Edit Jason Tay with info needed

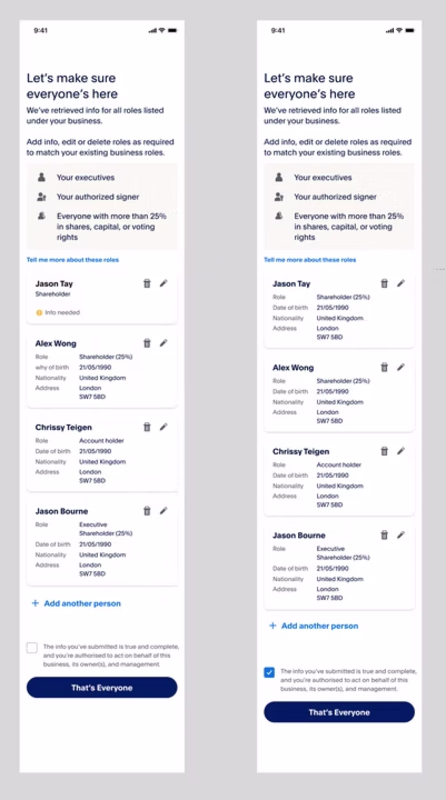pos(163,283)
